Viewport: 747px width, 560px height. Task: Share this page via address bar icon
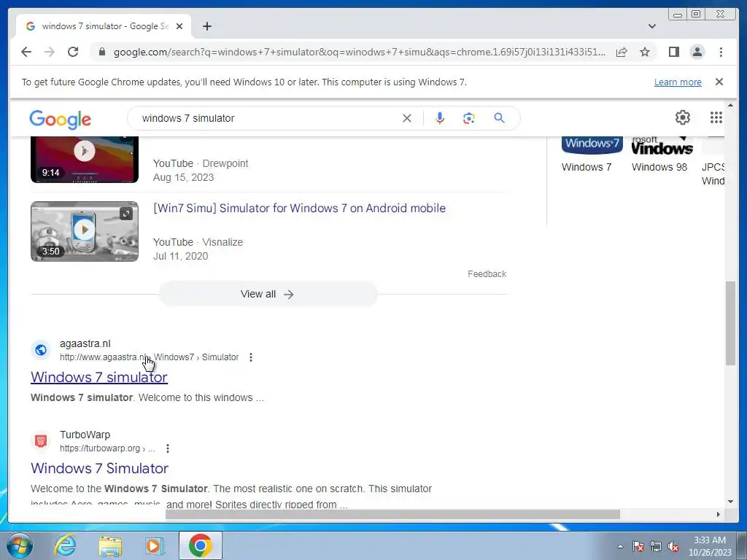coord(622,52)
